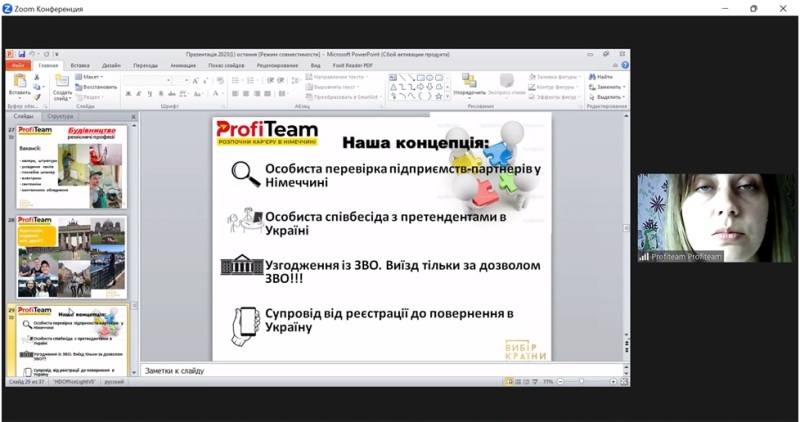The width and height of the screenshot is (800, 422).
Task: Click the Zoom out minus button
Action: [x=560, y=382]
